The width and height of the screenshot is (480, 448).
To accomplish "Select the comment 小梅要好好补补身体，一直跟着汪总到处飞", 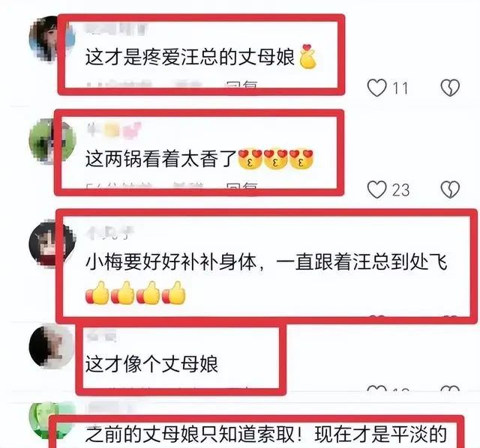I will pos(266,262).
